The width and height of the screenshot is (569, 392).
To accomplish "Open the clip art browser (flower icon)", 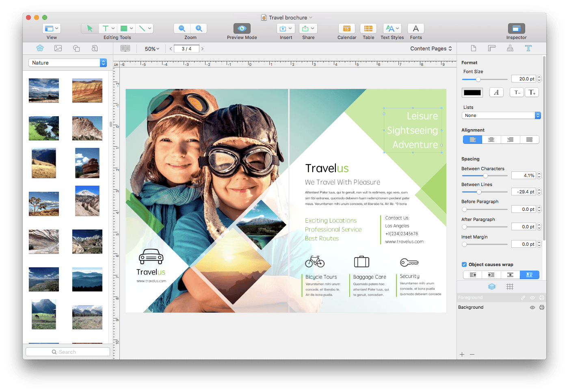I will tap(40, 48).
